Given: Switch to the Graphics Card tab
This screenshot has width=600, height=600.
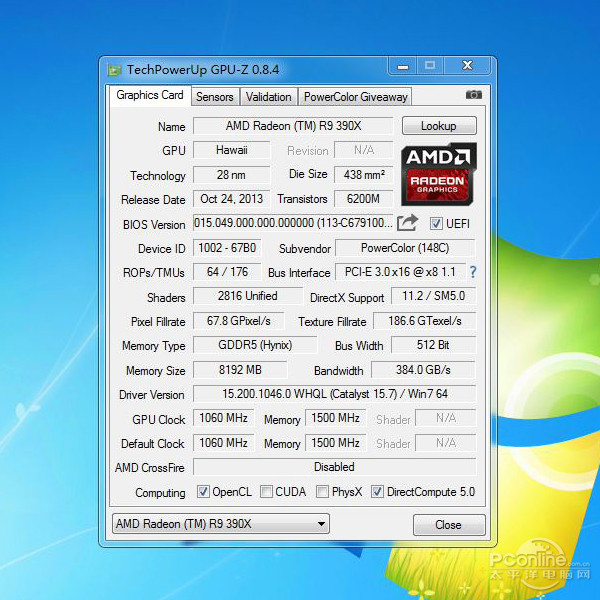Looking at the screenshot, I should pos(150,95).
